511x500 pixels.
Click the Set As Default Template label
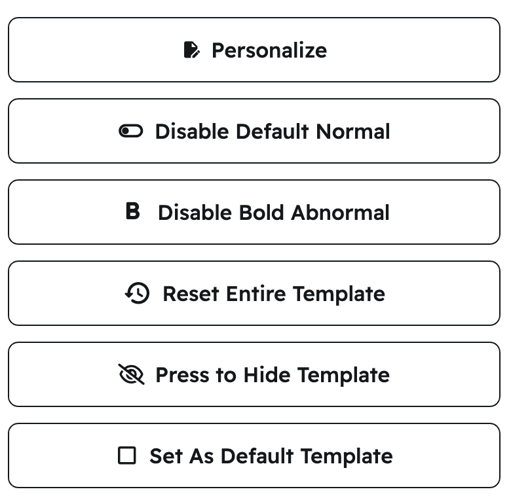[x=271, y=456]
